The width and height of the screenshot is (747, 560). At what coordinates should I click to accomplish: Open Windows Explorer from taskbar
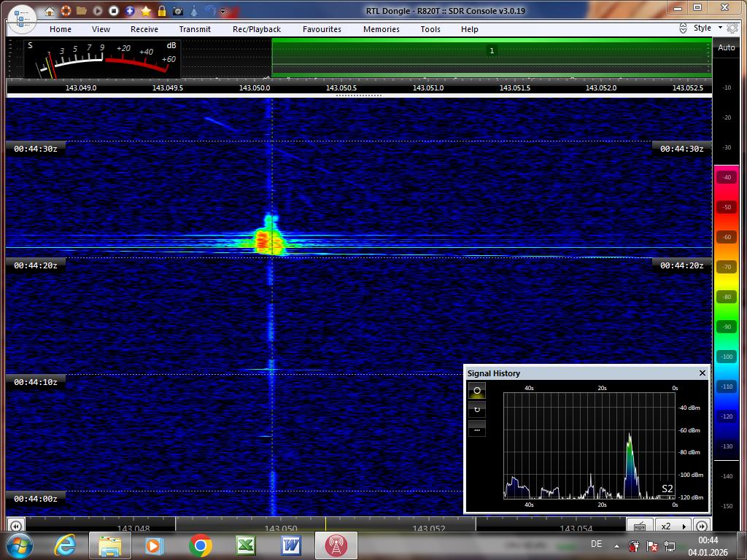tap(109, 545)
